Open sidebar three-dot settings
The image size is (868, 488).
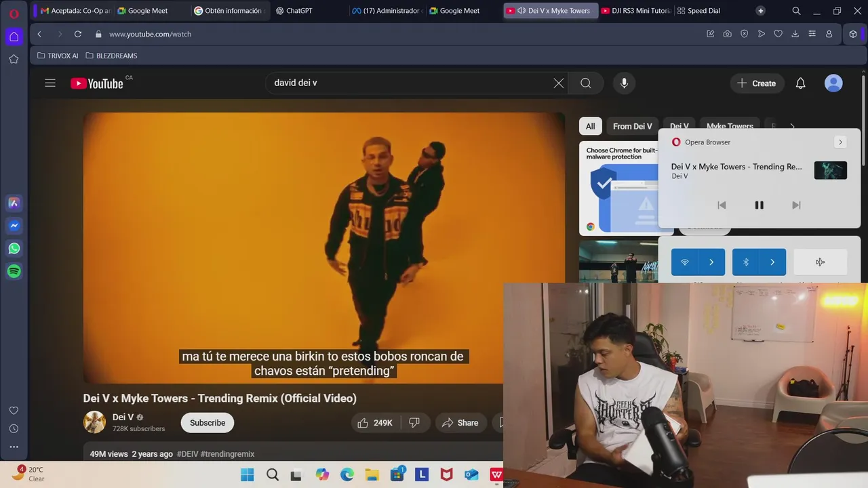(14, 447)
